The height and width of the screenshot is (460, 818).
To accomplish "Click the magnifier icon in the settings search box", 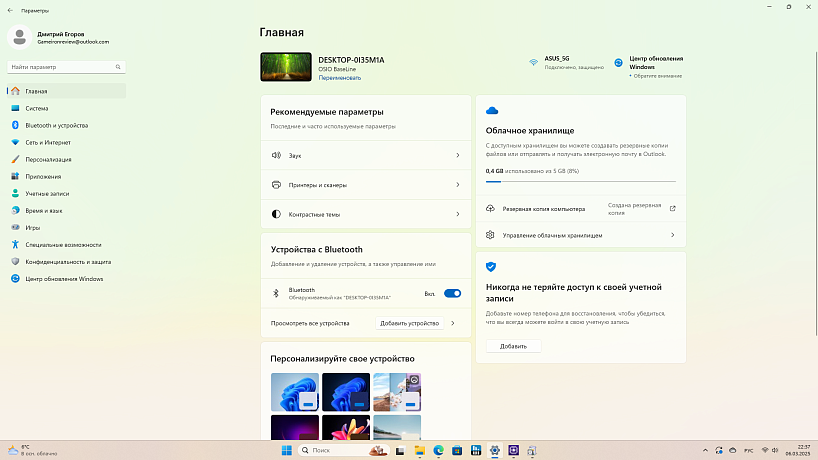I will pos(118,67).
